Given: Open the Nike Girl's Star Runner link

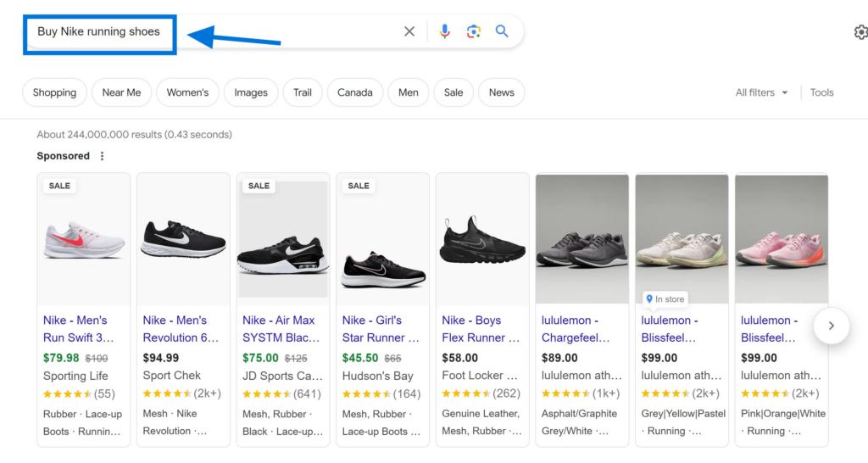Looking at the screenshot, I should (381, 329).
